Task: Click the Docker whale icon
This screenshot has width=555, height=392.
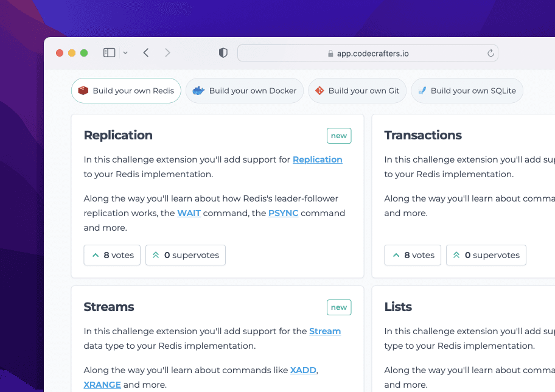Action: pos(198,90)
